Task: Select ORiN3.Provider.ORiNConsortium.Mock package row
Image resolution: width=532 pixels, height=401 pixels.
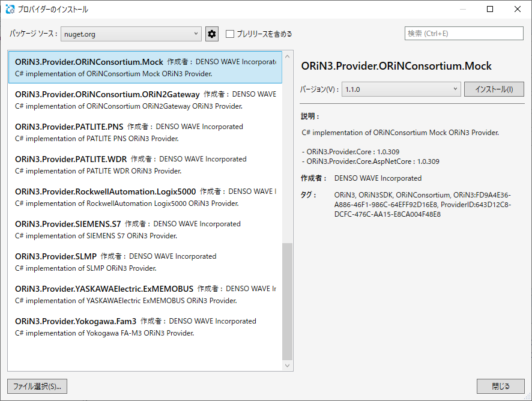Action: pos(145,67)
